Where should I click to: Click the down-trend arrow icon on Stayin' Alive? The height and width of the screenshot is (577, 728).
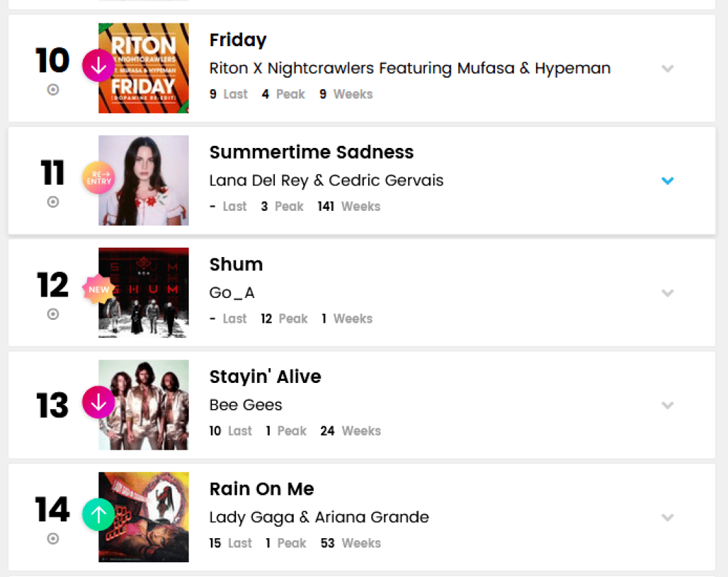click(x=98, y=403)
